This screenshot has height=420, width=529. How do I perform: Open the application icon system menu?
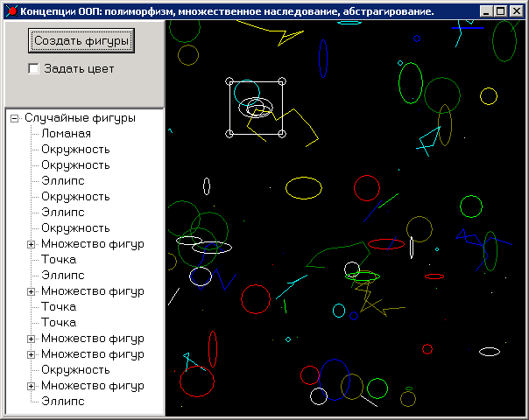[x=11, y=11]
